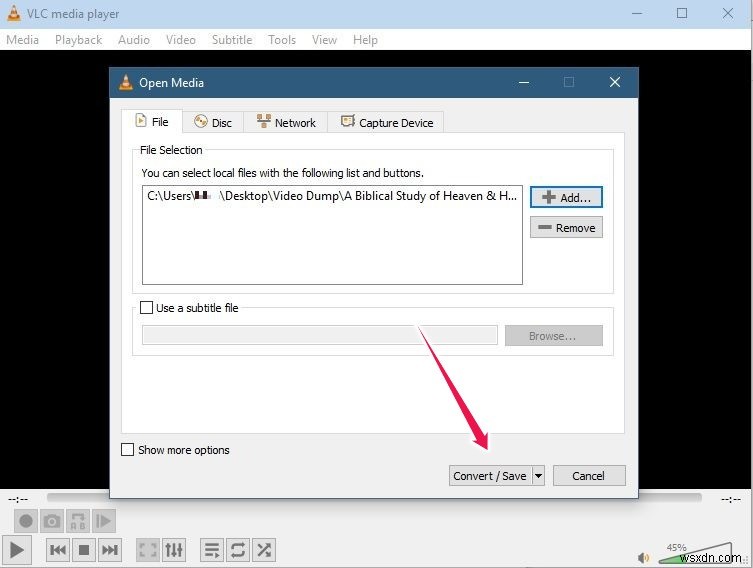Viewport: 753px width, 568px height.
Task: Toggle A-B loop button
Action: [x=78, y=521]
